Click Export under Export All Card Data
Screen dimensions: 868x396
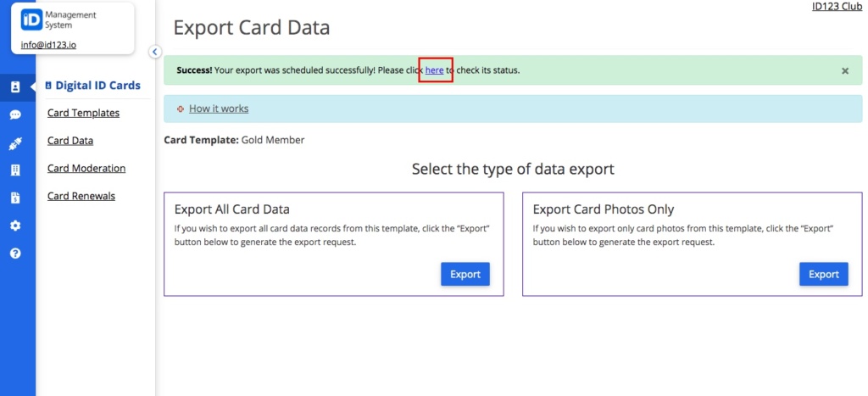[465, 274]
